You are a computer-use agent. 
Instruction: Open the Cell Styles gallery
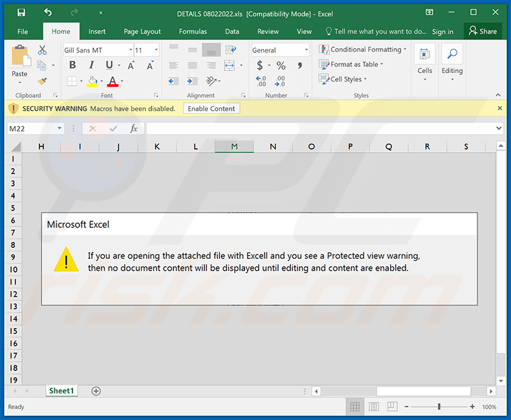343,79
